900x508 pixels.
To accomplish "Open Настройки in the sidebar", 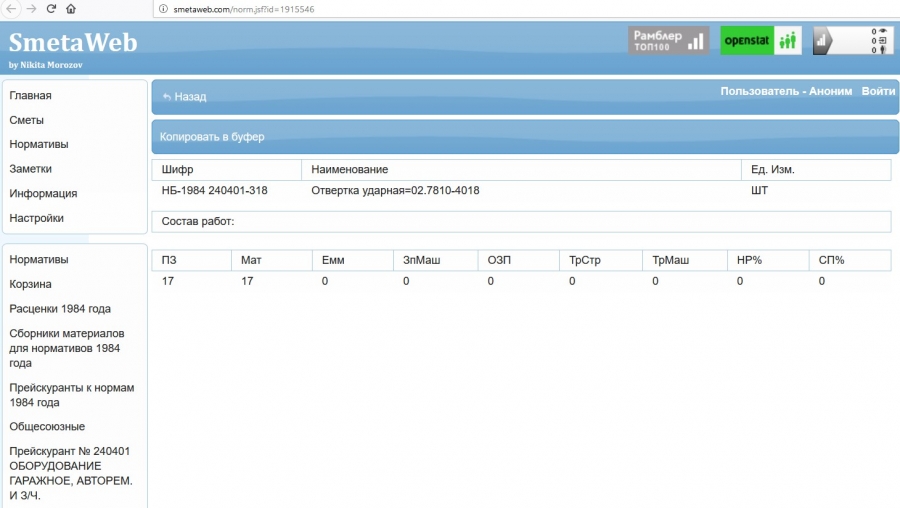I will coord(37,218).
